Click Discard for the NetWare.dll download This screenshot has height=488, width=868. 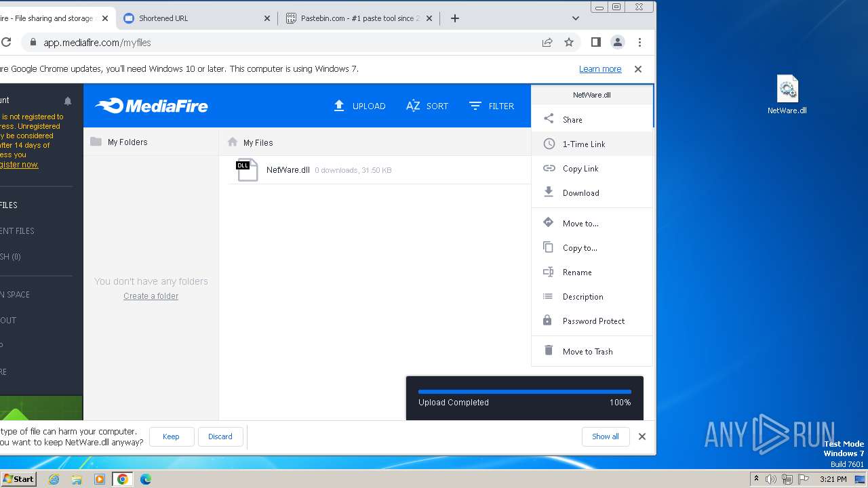[x=220, y=436]
